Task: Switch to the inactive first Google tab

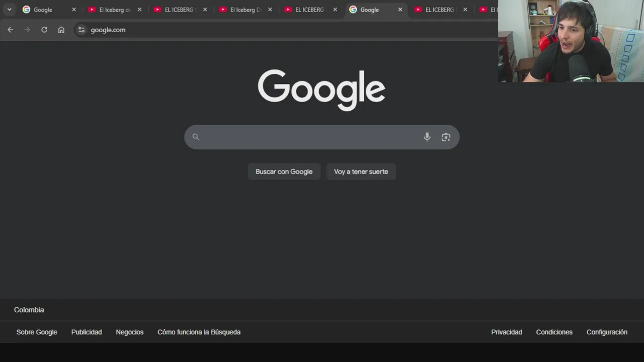Action: [x=49, y=10]
